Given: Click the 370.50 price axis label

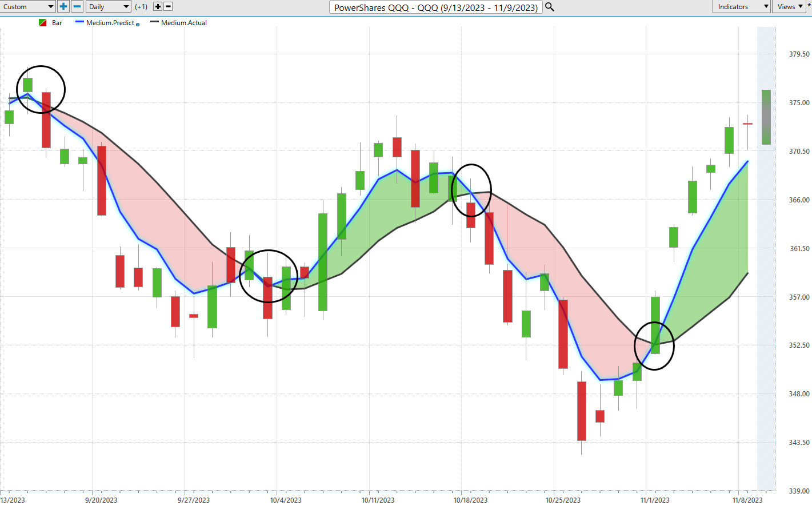Looking at the screenshot, I should 799,152.
